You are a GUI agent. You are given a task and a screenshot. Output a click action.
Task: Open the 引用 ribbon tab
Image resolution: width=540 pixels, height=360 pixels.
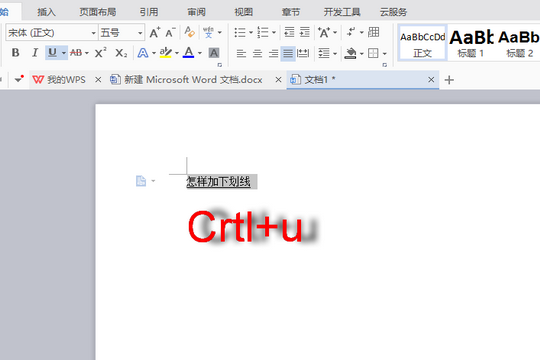(149, 12)
